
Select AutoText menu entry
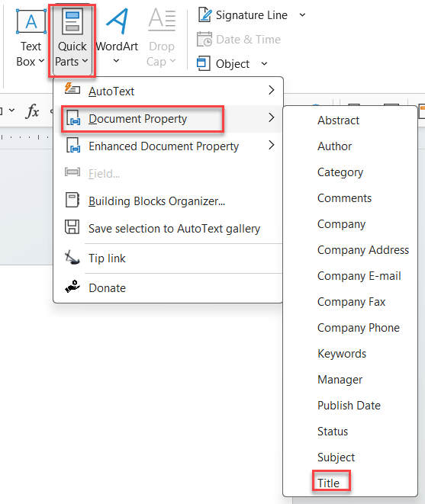(168, 91)
